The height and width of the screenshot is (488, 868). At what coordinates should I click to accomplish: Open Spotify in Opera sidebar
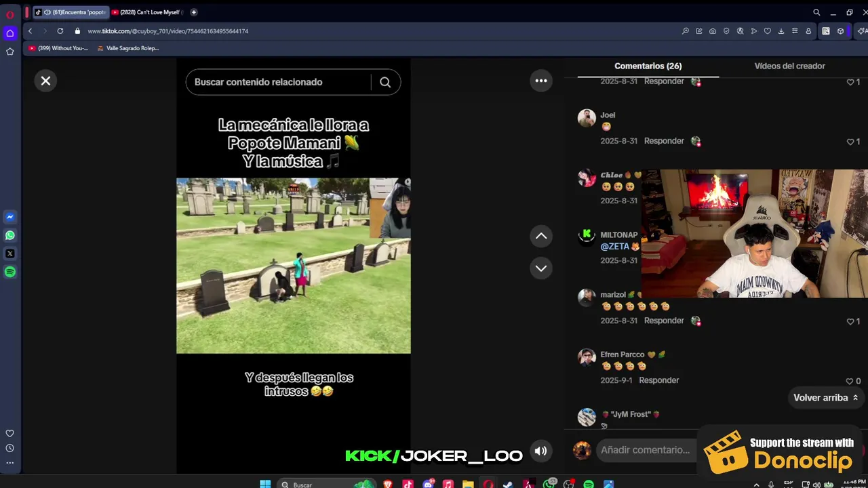pyautogui.click(x=9, y=272)
